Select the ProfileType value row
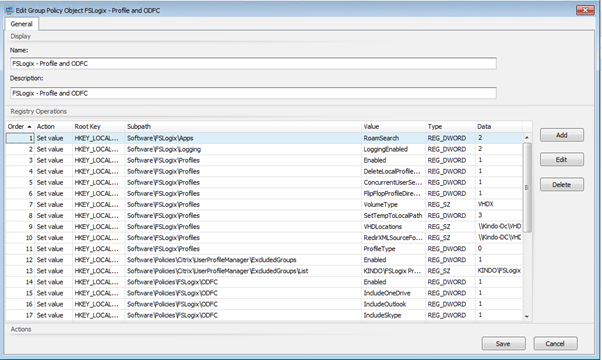The width and height of the screenshot is (602, 360). click(264, 249)
